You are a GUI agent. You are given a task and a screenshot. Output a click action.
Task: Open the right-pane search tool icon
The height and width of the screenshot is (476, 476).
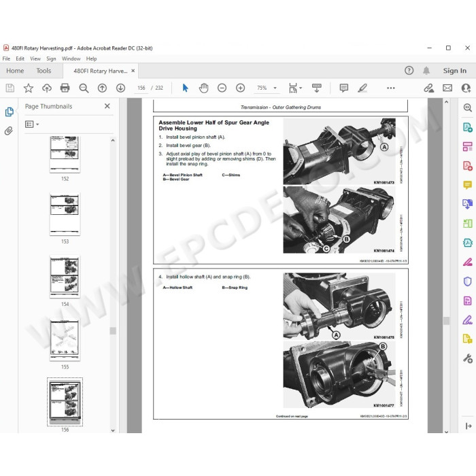click(x=468, y=107)
